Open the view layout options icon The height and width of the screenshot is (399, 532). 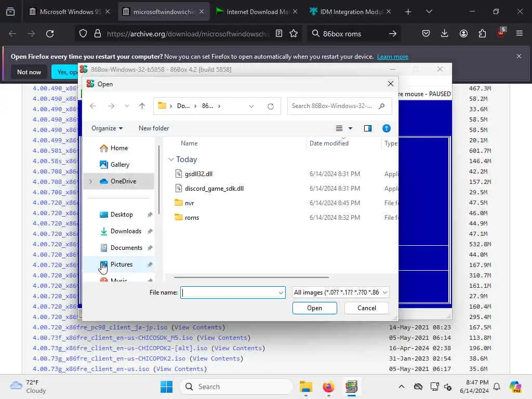pyautogui.click(x=339, y=128)
